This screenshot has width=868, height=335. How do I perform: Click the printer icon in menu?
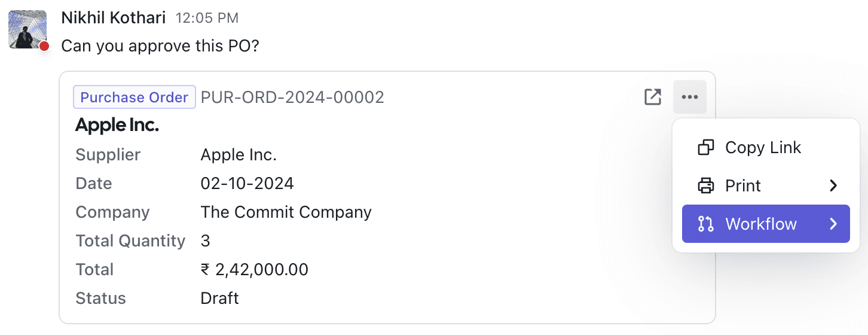pyautogui.click(x=706, y=186)
